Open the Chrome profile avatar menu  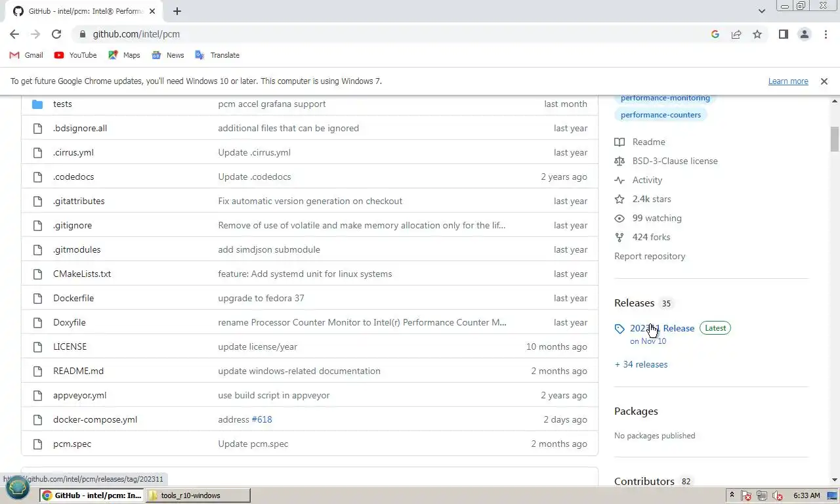[x=804, y=34]
